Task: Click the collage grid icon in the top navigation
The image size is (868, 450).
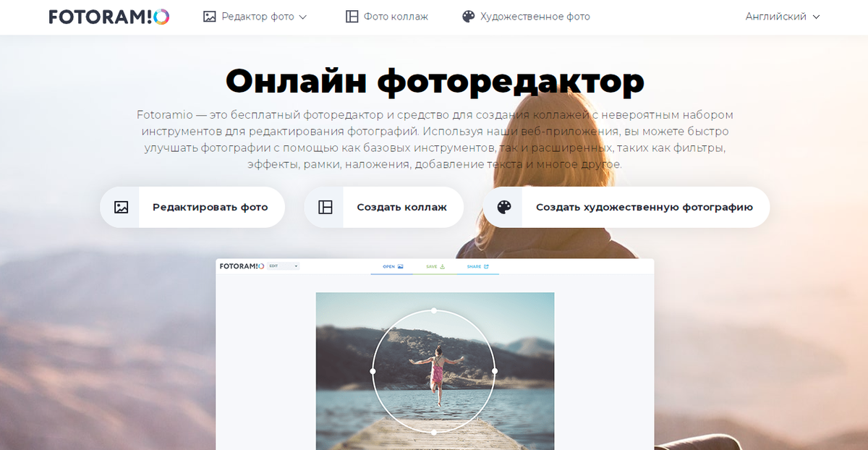Action: [352, 17]
